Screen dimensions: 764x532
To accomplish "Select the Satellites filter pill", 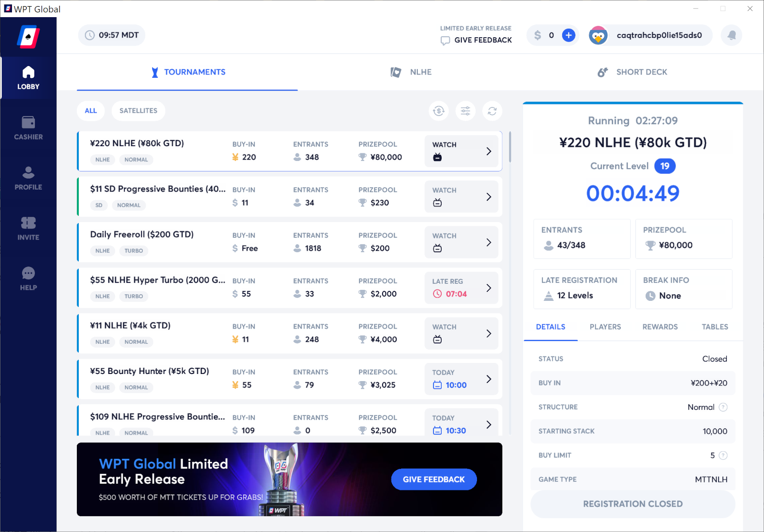I will tap(138, 111).
